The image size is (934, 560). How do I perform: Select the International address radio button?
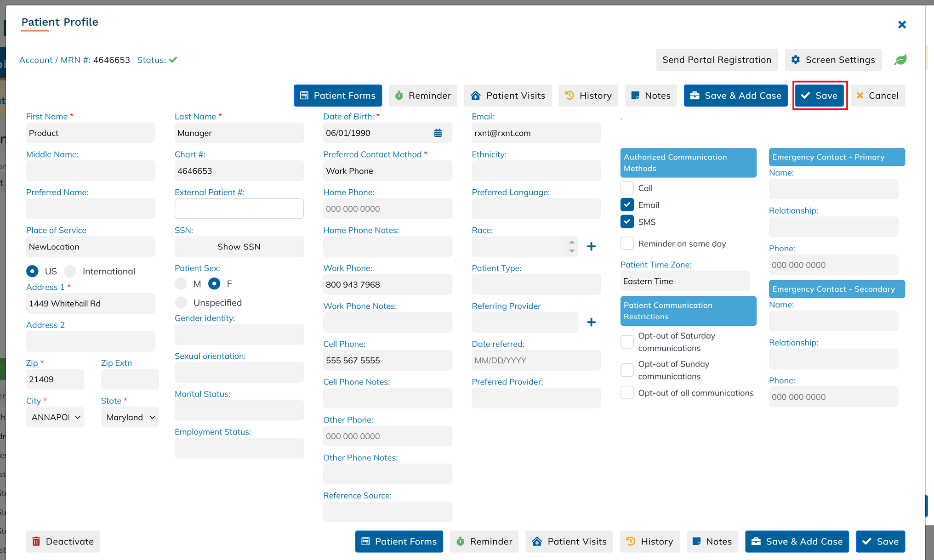(70, 272)
